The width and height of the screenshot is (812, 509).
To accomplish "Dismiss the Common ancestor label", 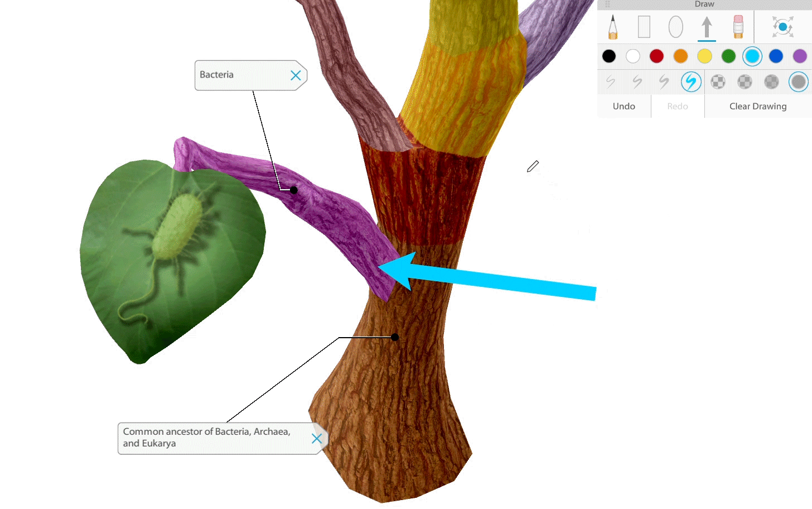I will click(x=316, y=439).
